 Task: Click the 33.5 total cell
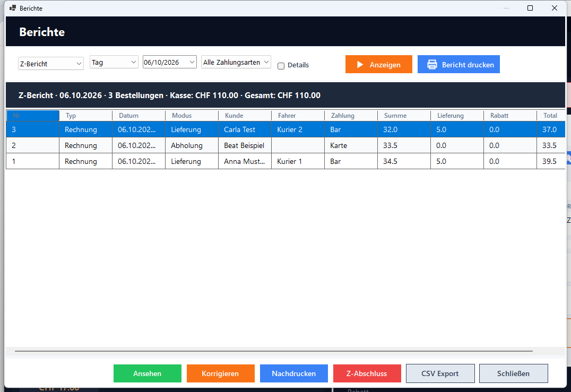click(x=551, y=145)
